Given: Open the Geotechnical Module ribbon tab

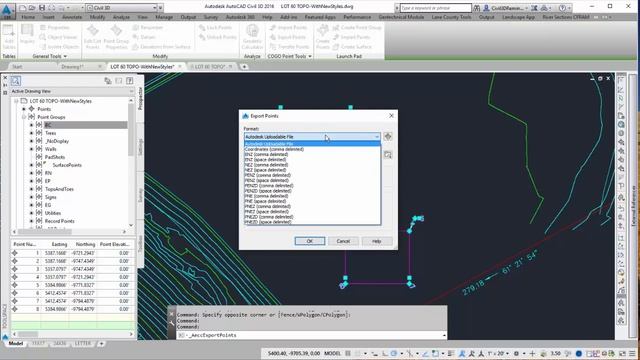Looking at the screenshot, I should tap(402, 17).
